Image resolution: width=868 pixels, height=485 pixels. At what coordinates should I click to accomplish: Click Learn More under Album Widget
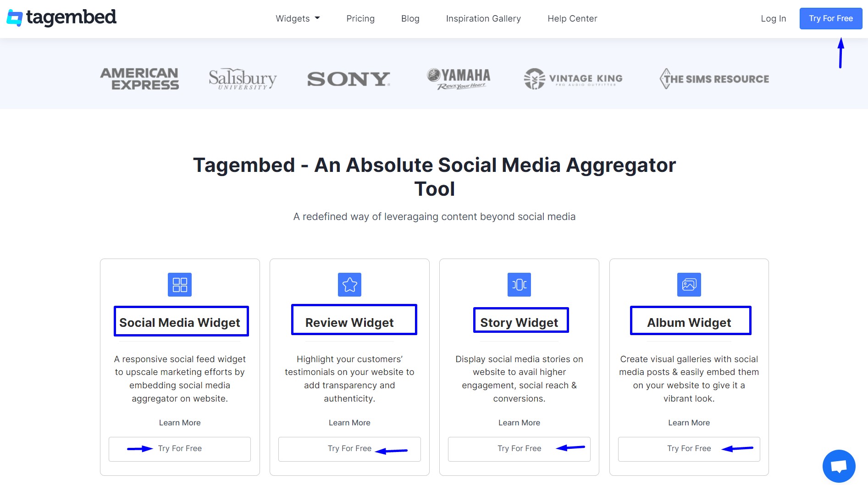click(689, 423)
